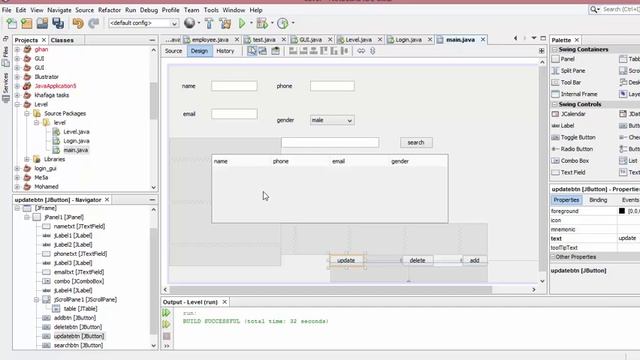This screenshot has width=640, height=360.
Task: Close the Navigator panel tab
Action: click(x=107, y=200)
